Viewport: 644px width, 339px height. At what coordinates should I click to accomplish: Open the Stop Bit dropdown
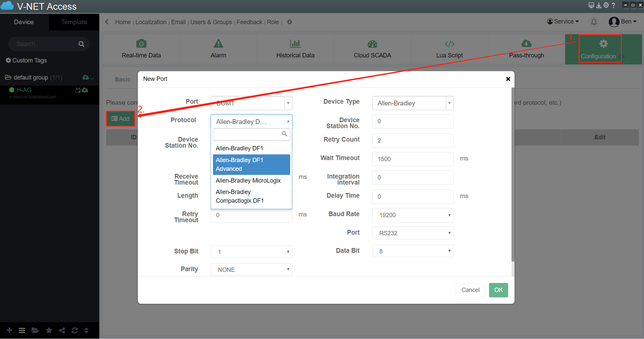251,252
